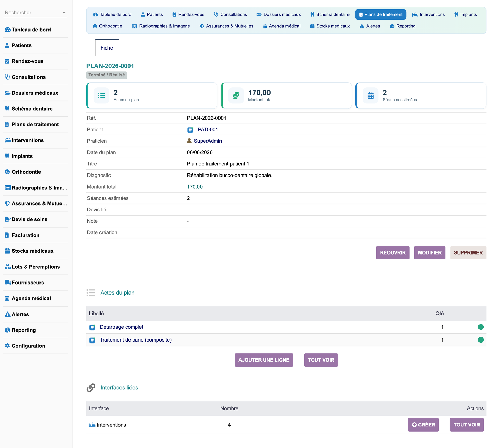The width and height of the screenshot is (499, 448).
Task: Open Tableau de bord in top navigation
Action: pyautogui.click(x=112, y=14)
